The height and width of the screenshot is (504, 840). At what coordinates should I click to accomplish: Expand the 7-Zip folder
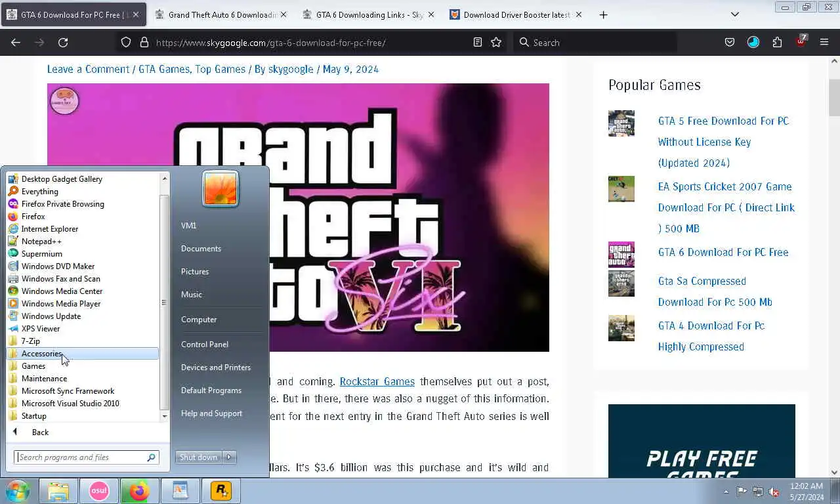[83, 341]
